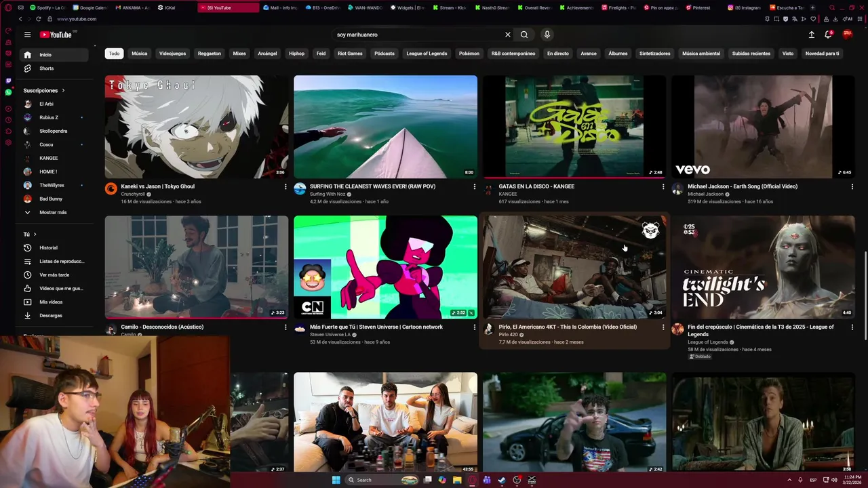The image size is (868, 488).
Task: Open options menu for Más Fuerte que Tú video
Action: click(x=474, y=327)
